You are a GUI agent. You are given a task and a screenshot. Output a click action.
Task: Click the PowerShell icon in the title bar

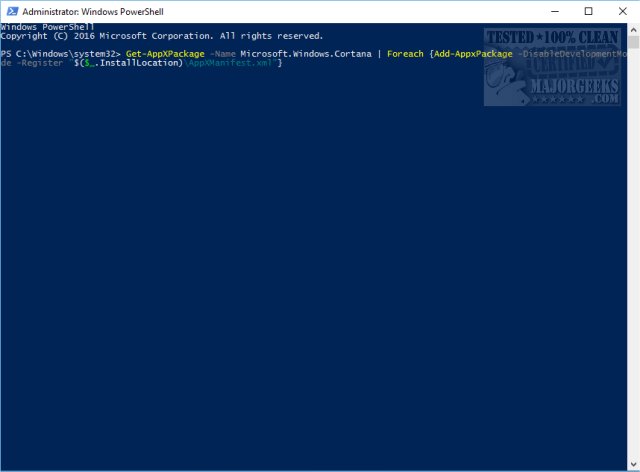pyautogui.click(x=12, y=11)
